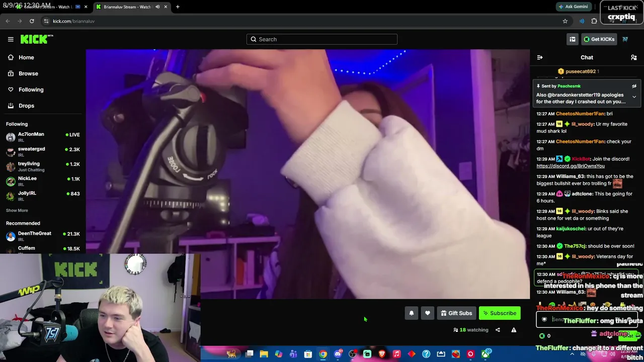This screenshot has width=644, height=362.
Task: Open the Xbox app from taskbar
Action: coord(485,354)
